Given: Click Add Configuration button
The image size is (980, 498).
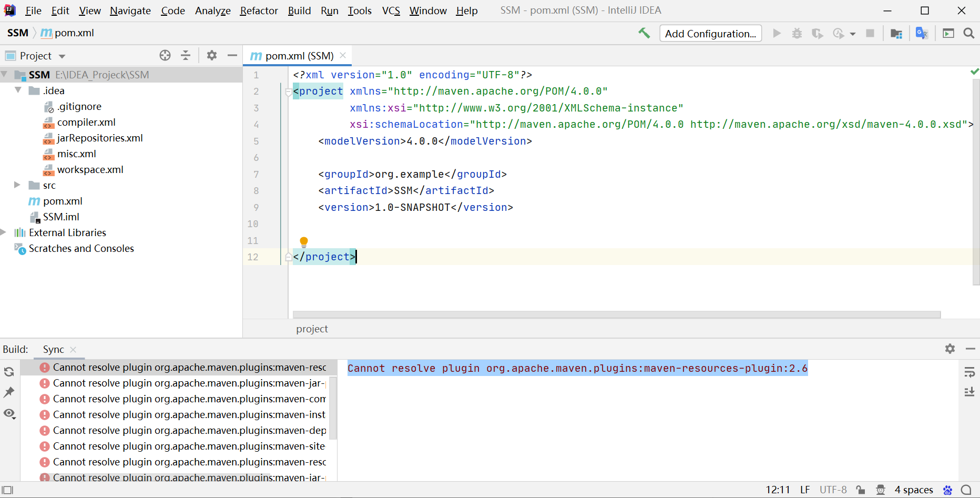Looking at the screenshot, I should point(710,33).
